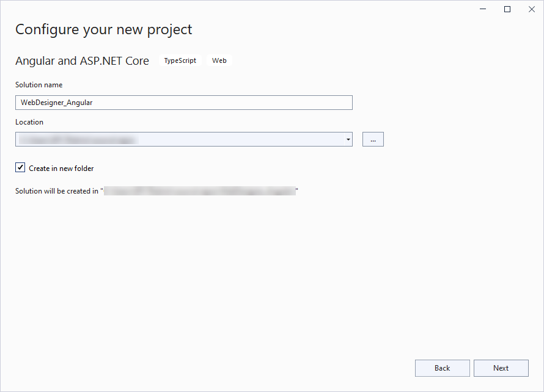Click the Solution name label
544x392 pixels.
[39, 85]
